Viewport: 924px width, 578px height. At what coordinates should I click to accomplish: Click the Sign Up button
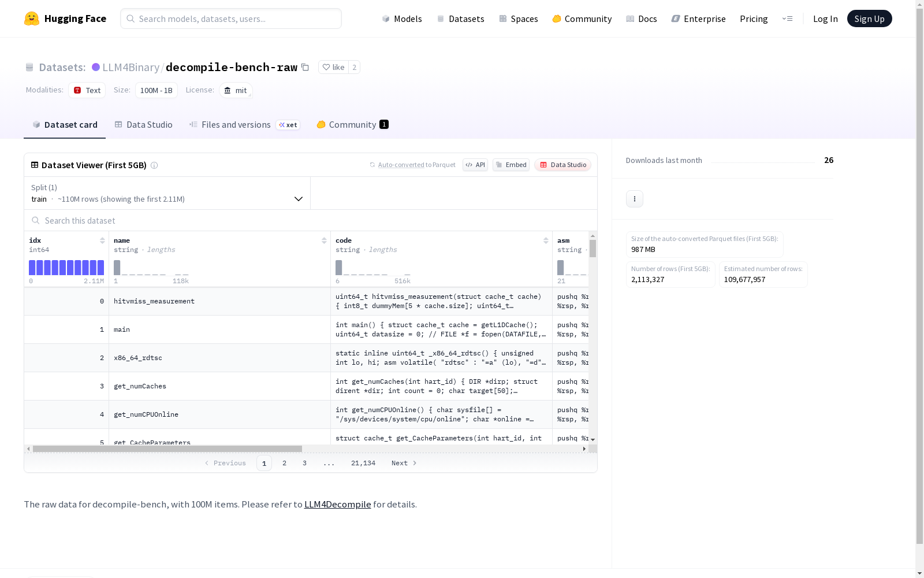tap(869, 18)
